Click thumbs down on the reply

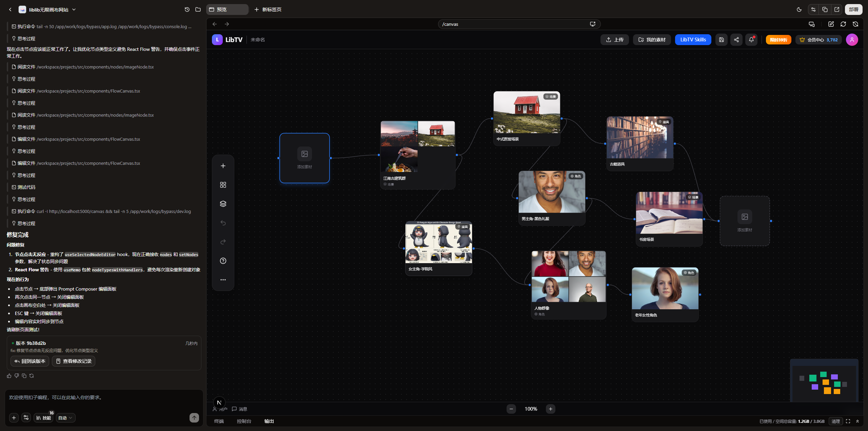[x=17, y=376]
